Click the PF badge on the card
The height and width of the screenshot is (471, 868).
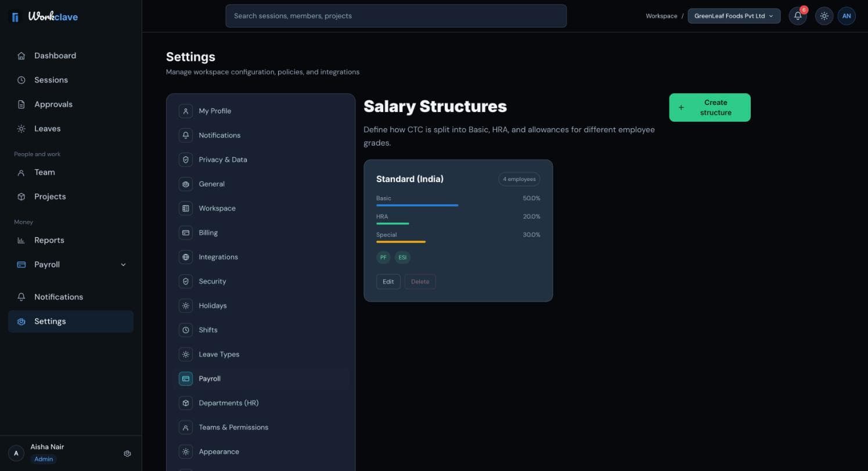(383, 258)
